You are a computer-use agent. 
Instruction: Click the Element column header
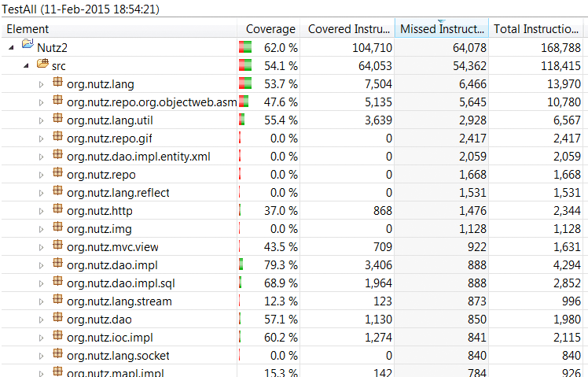pyautogui.click(x=118, y=29)
